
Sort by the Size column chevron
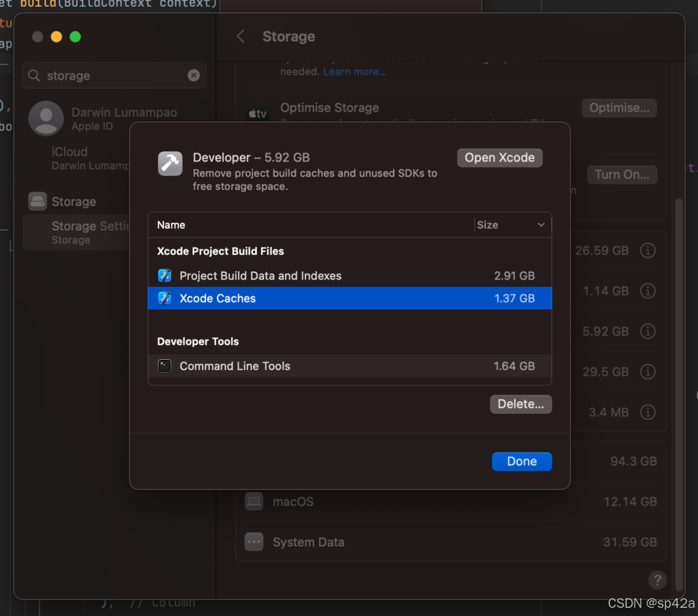click(541, 225)
